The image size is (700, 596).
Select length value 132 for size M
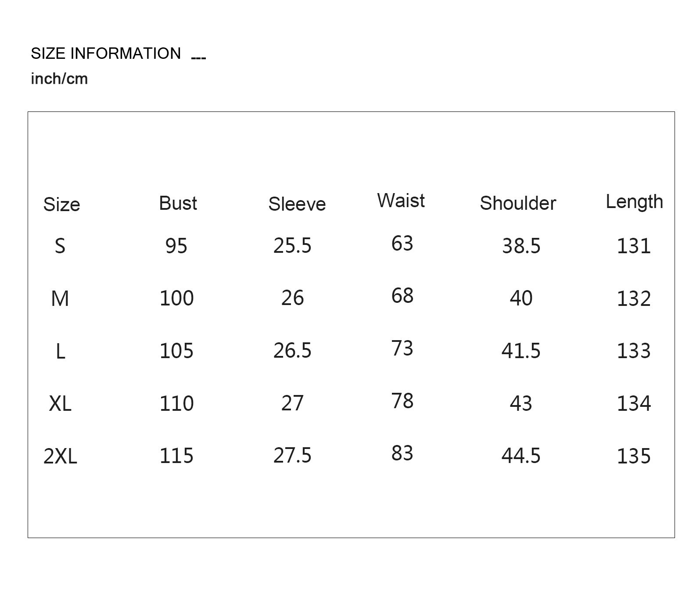[634, 299]
